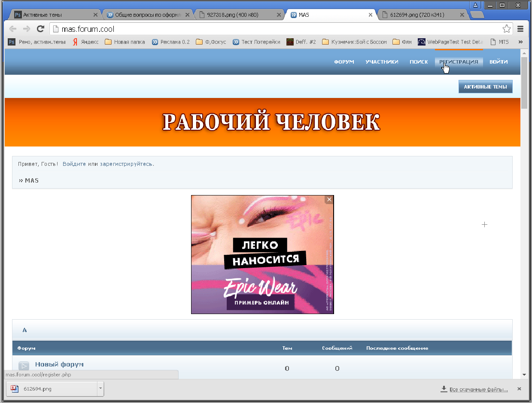Reload the mas.forum.cool page
Image resolution: width=532 pixels, height=403 pixels.
click(x=40, y=29)
